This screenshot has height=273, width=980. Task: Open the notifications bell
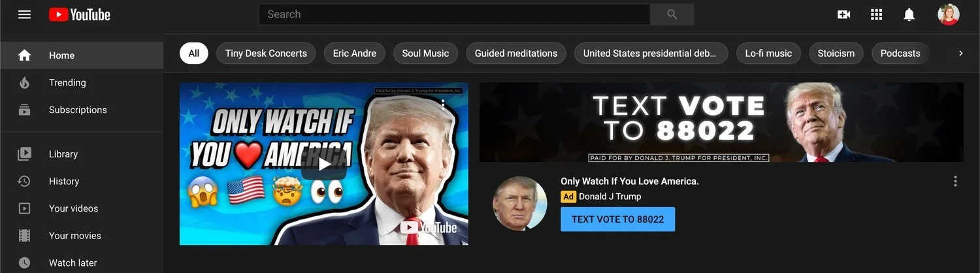point(909,14)
